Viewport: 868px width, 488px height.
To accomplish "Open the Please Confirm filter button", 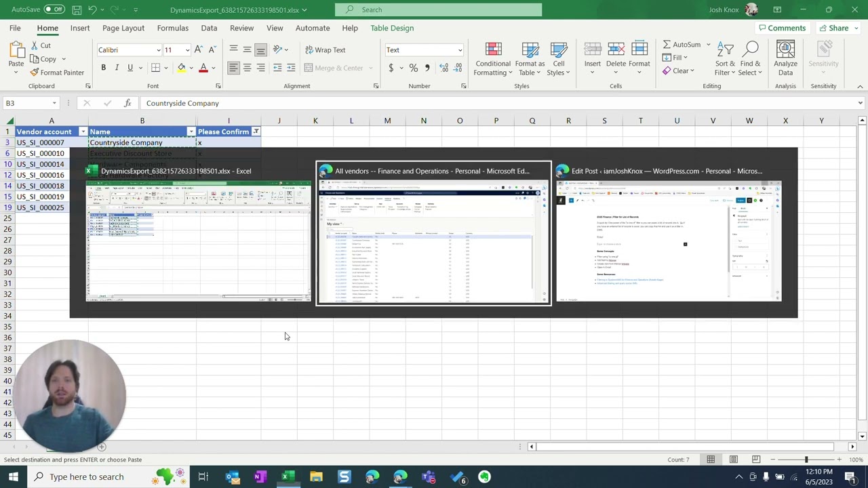I will pos(256,131).
